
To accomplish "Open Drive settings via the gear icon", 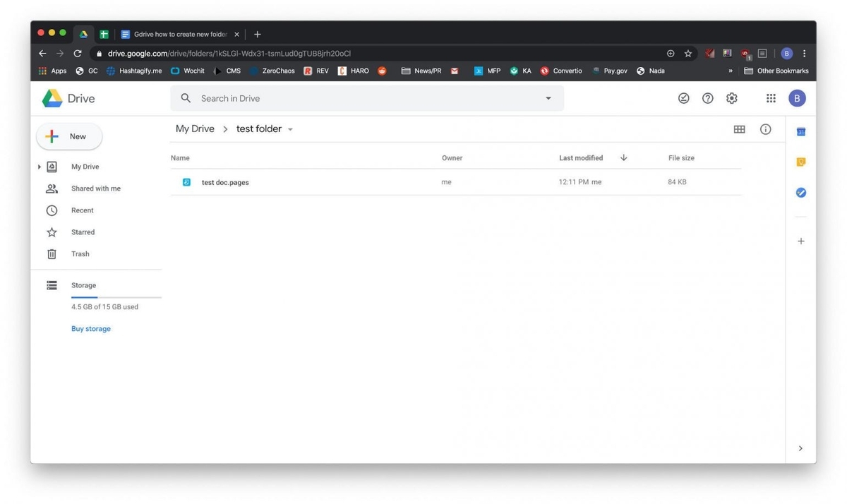I will coord(731,98).
